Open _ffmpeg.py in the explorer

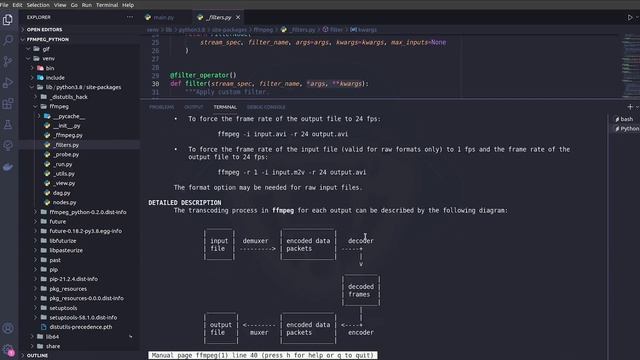(80, 135)
